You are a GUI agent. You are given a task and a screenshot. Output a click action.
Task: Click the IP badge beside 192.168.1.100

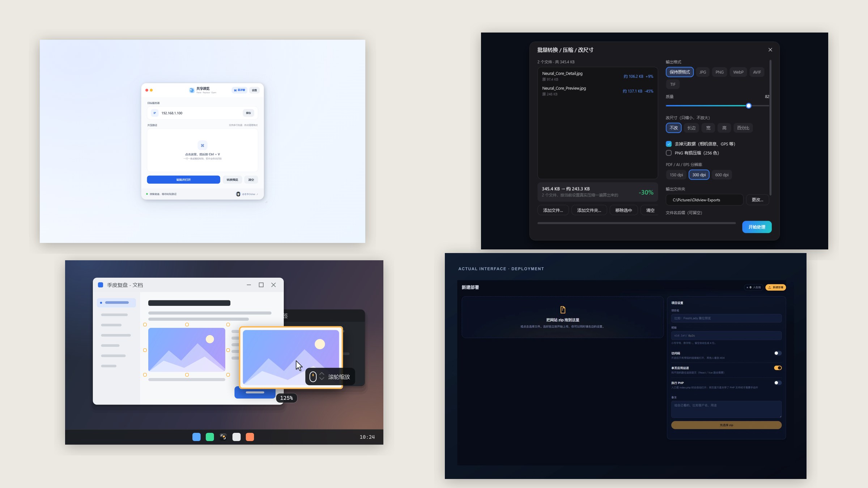154,113
